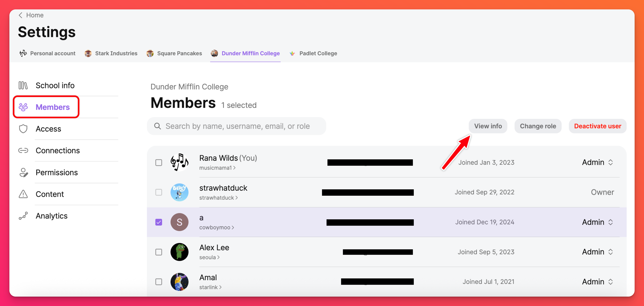This screenshot has height=306, width=644.
Task: Check the Rana Wilds member checkbox
Action: click(x=158, y=163)
